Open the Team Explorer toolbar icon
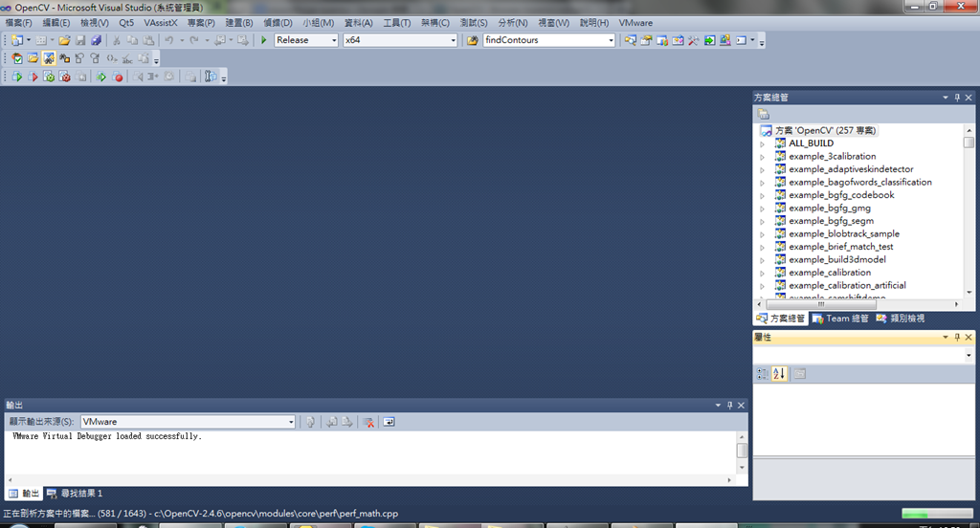This screenshot has height=528, width=980. click(x=662, y=40)
